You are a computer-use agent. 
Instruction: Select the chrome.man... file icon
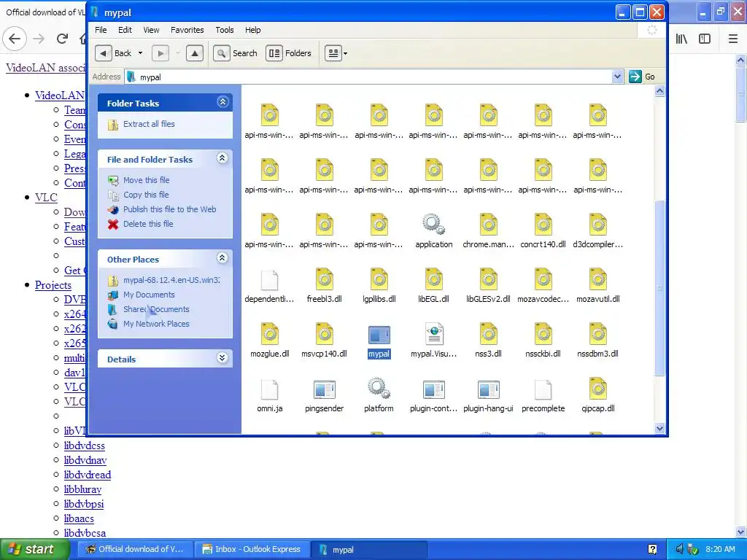pyautogui.click(x=488, y=225)
